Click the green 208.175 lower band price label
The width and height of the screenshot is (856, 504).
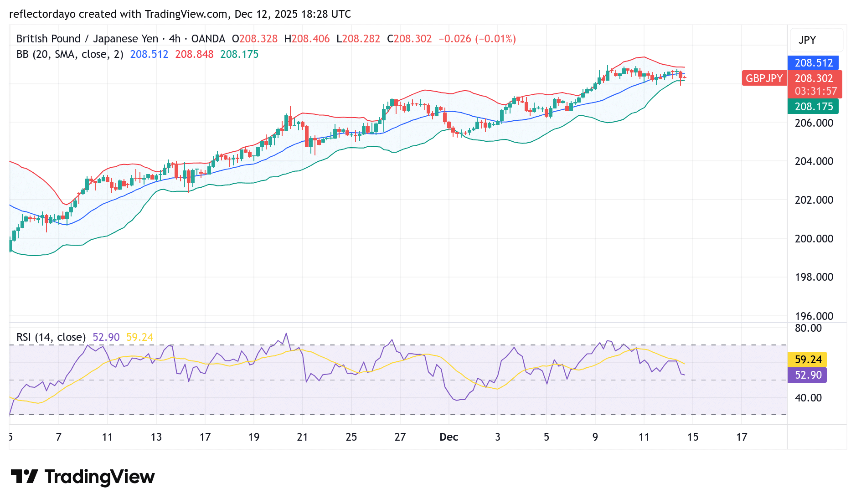pyautogui.click(x=813, y=106)
